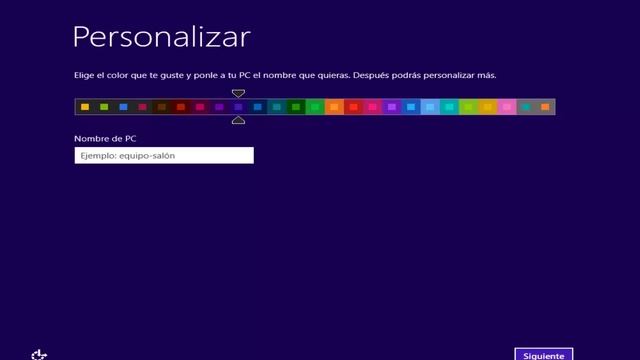Pick the mustard gold background swatch
This screenshot has height=360, width=640.
coord(488,107)
